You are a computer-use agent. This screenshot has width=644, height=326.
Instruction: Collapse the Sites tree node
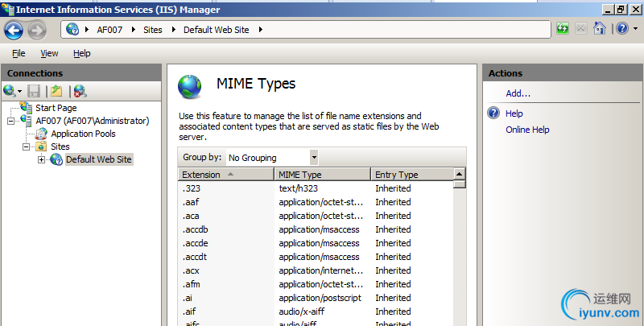point(27,146)
